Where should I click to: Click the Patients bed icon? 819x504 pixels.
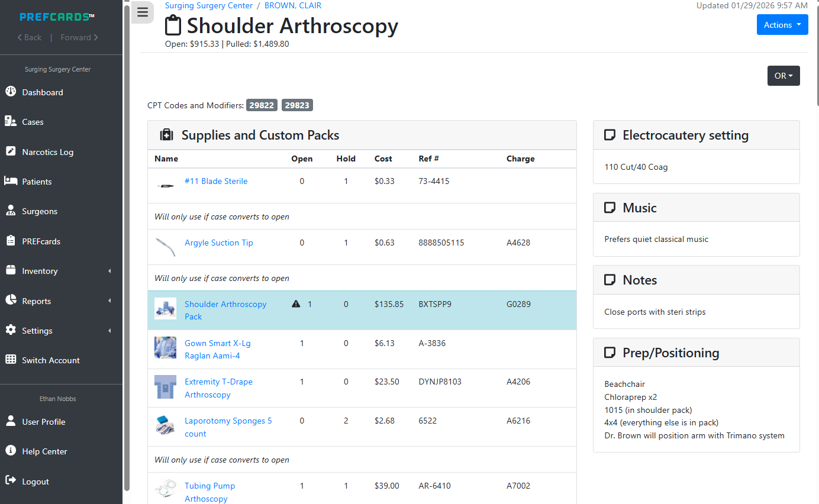tap(11, 181)
